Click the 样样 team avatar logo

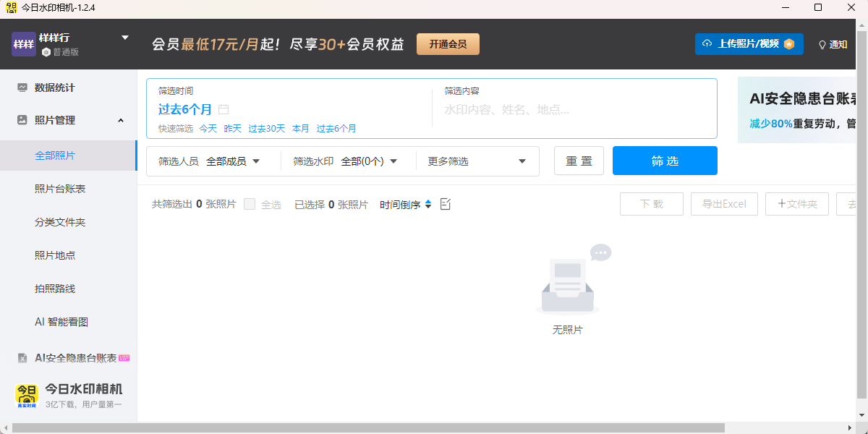pos(24,44)
